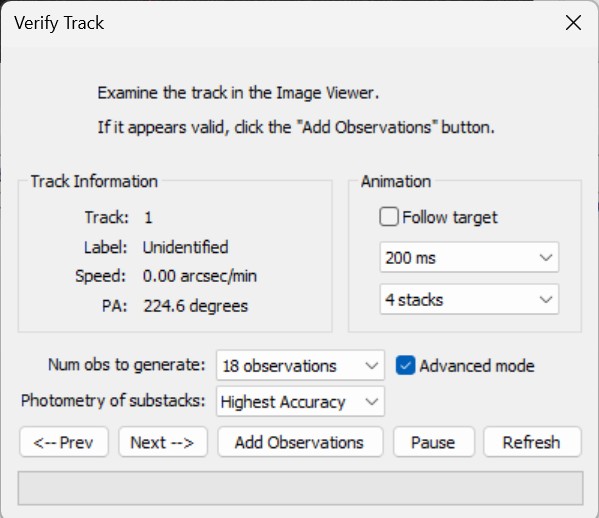599x518 pixels.
Task: Open the 200 ms animation delay dropdown
Action: [469, 257]
